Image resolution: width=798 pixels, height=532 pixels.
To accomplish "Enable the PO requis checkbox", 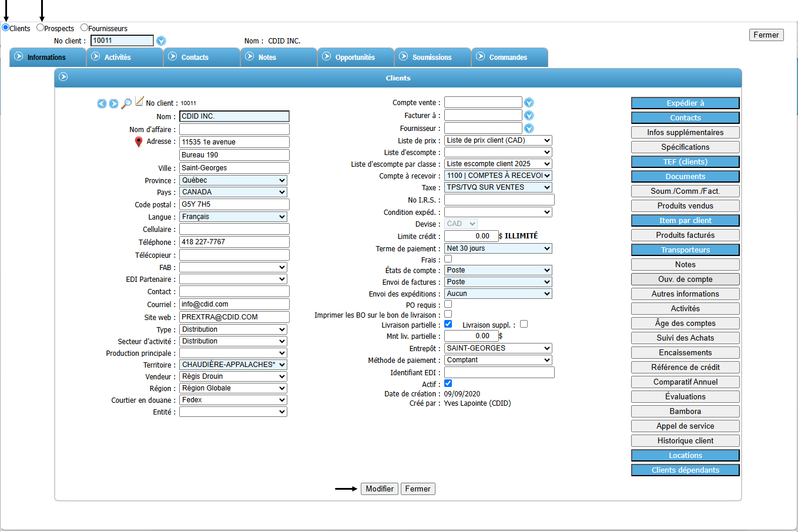I will click(x=448, y=304).
